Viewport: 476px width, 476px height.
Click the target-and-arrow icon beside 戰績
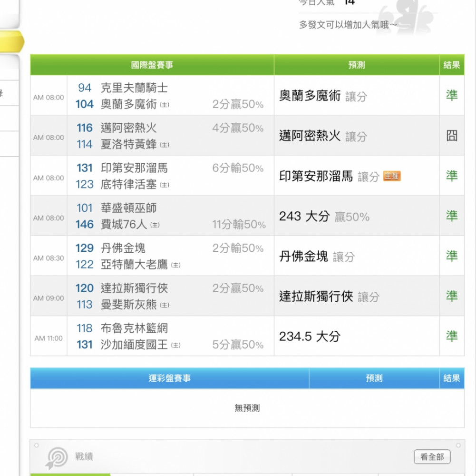(57, 458)
